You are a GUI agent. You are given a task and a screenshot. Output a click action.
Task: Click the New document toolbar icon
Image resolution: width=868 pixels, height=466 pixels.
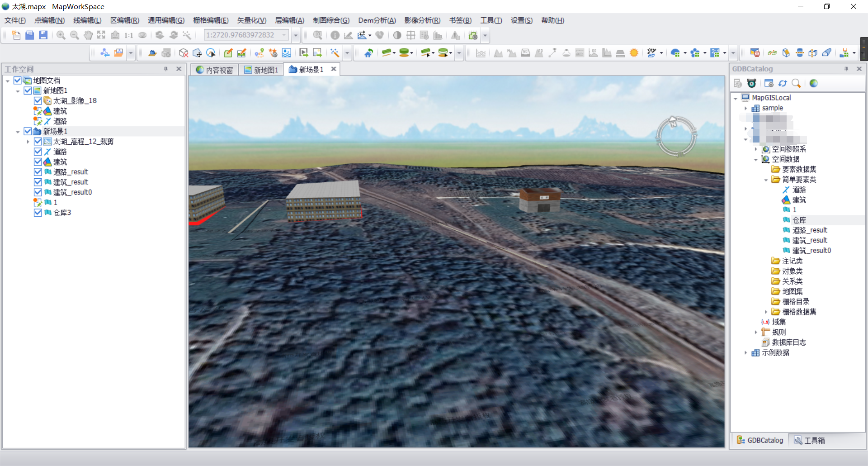pos(16,35)
